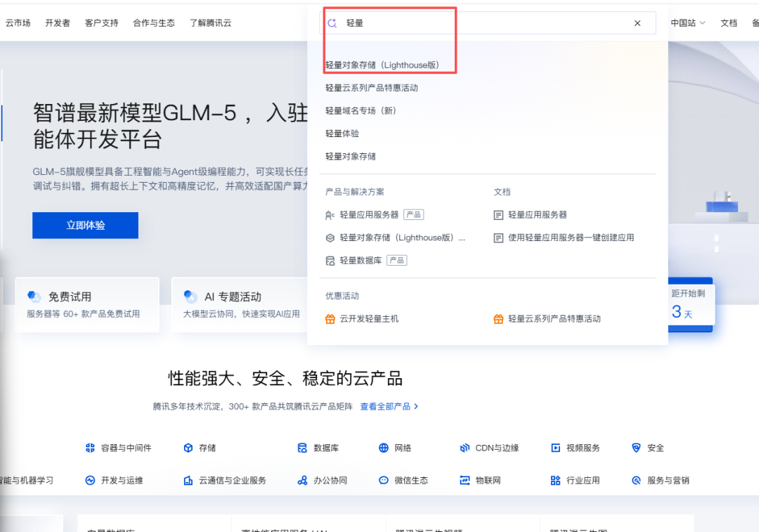Click the gift icon beside 云开发轻量主机
Screen dimensions: 759x532
[x=330, y=319]
